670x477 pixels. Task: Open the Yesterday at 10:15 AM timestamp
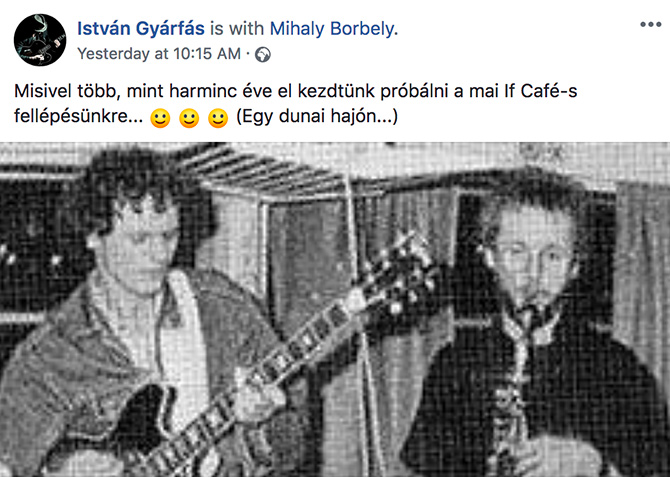(159, 54)
